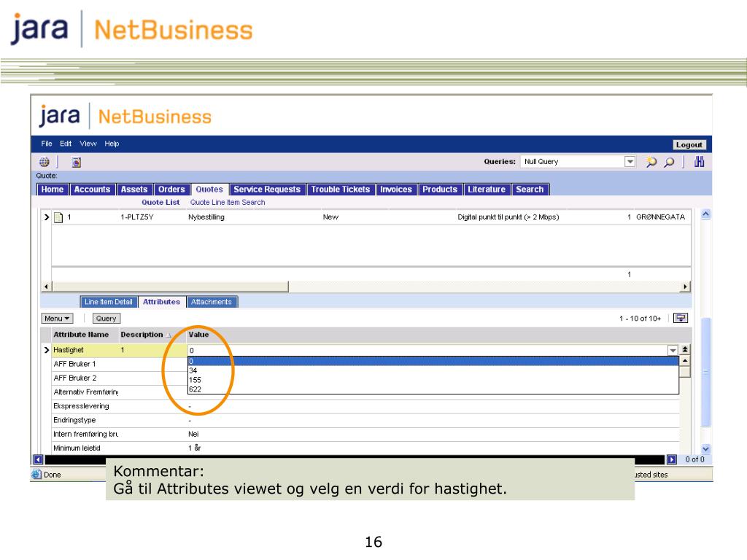Click the Query button
747x560 pixels.
(106, 319)
